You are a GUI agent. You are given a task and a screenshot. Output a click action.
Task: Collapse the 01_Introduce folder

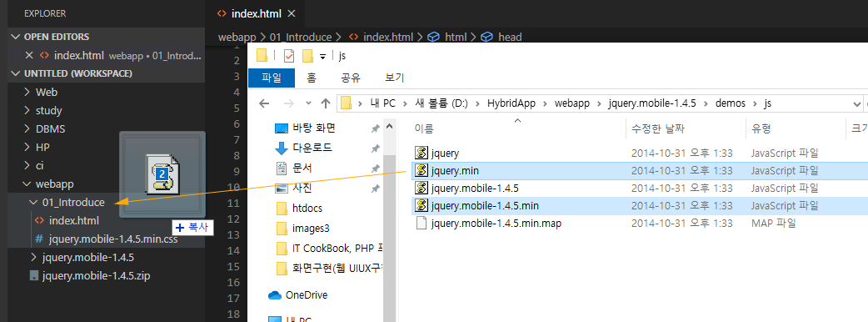34,202
